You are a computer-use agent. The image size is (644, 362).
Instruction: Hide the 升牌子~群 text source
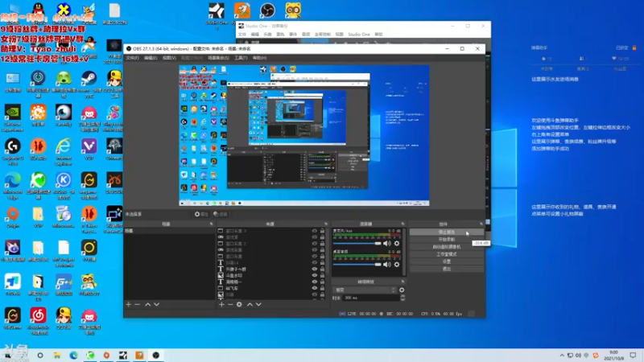(x=315, y=269)
